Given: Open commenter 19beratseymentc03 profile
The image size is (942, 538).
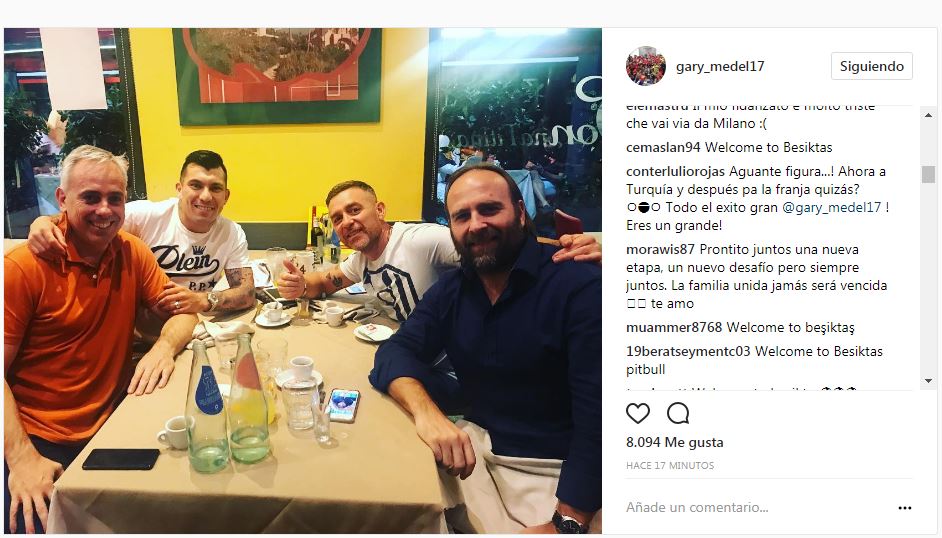Looking at the screenshot, I should [688, 352].
